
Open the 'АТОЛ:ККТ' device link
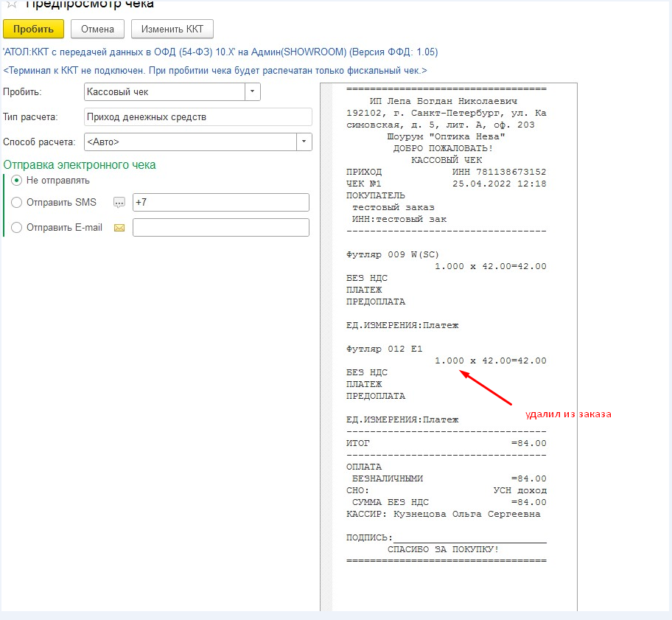(x=220, y=52)
